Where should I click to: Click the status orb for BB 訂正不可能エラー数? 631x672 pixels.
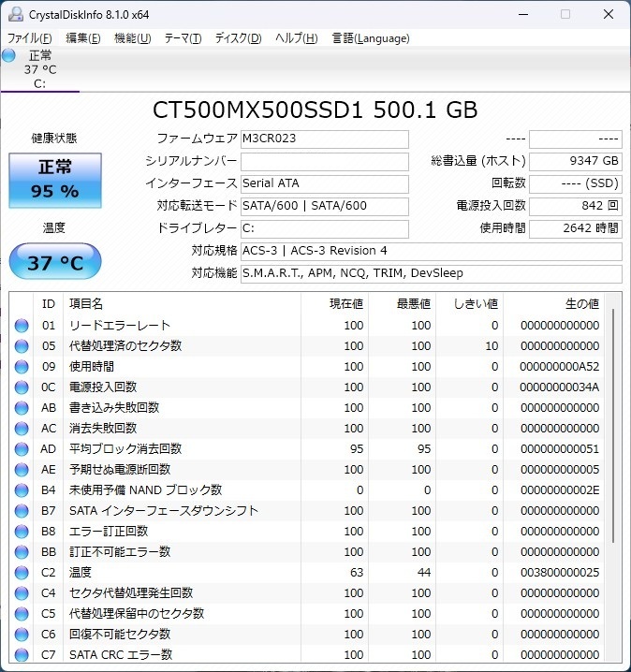(x=22, y=552)
